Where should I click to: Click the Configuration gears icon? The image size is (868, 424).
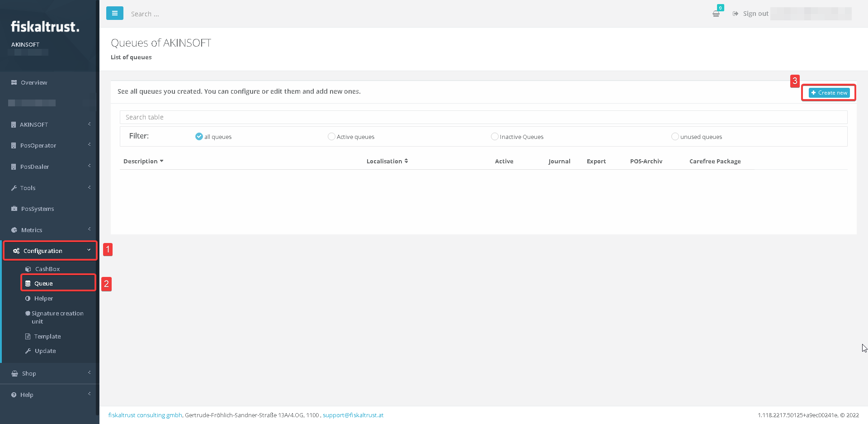(x=16, y=251)
